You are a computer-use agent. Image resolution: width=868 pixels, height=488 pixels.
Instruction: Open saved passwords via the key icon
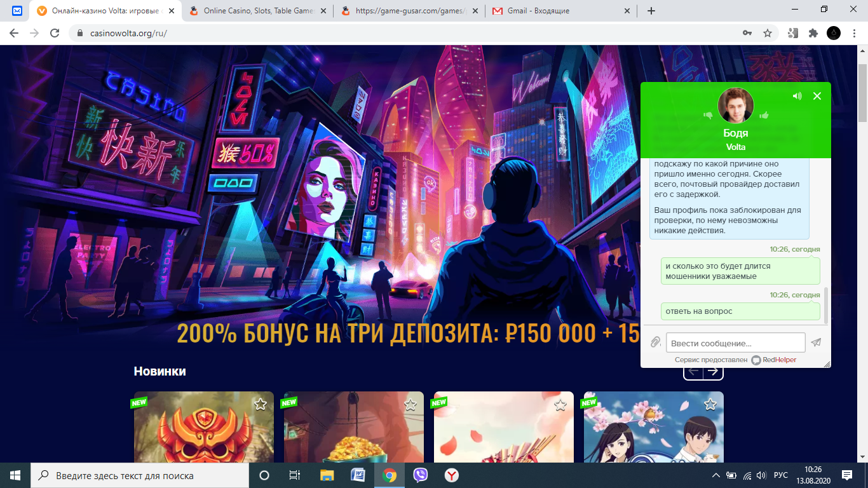point(747,33)
